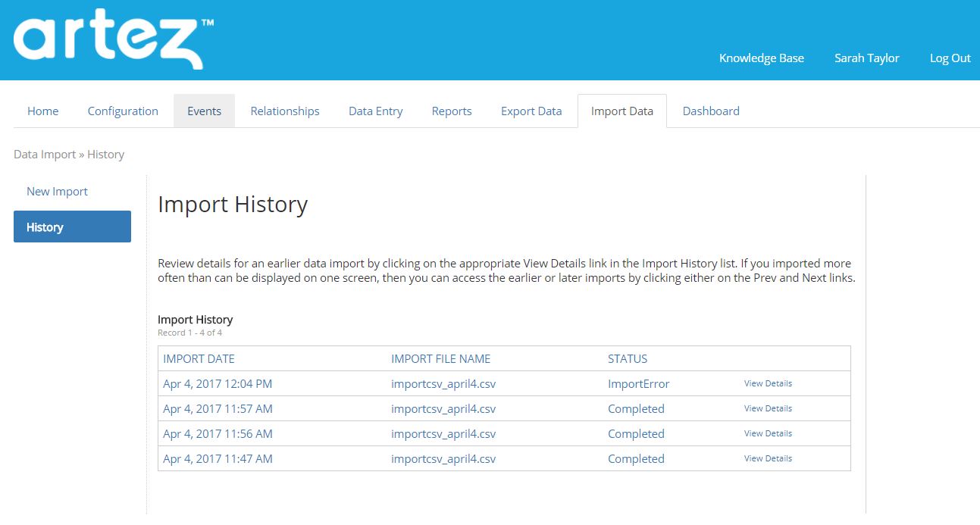Viewport: 980px width, 525px height.
Task: View Details for the ImportError record
Action: point(768,384)
